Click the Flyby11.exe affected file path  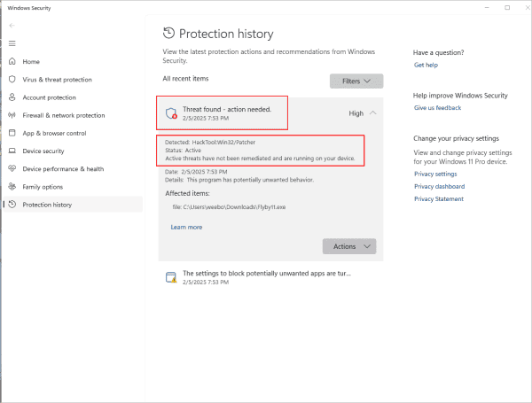[229, 206]
